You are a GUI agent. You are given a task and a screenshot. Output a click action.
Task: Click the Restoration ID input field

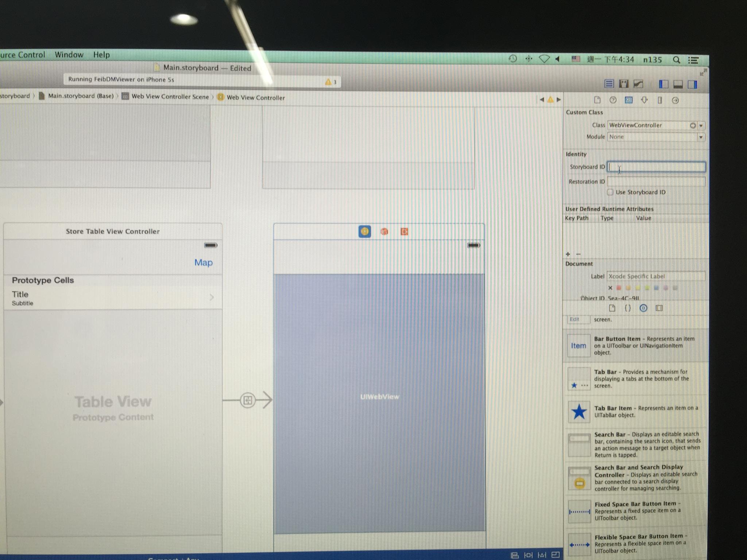656,182
